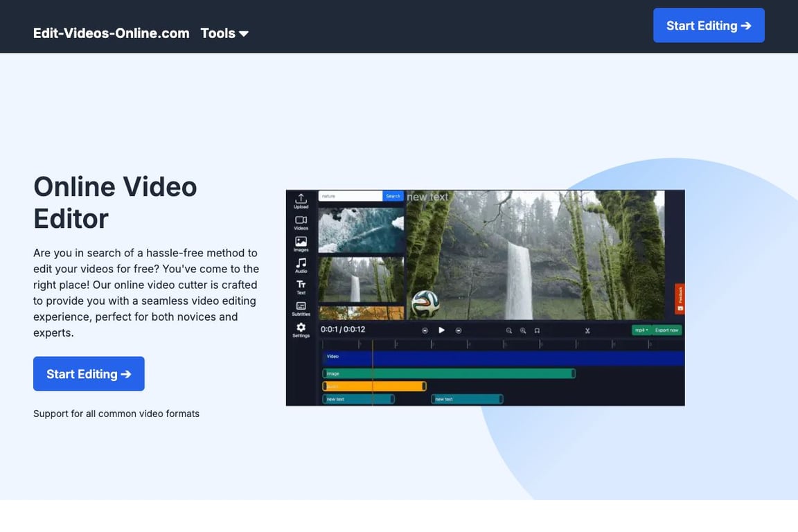Screen dimensions: 798x532
Task: Open the Settings gear icon
Action: click(x=301, y=330)
